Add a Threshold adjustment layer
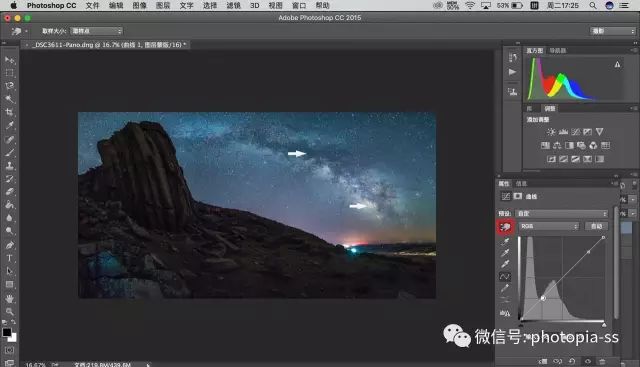640x367 pixels. (x=576, y=159)
